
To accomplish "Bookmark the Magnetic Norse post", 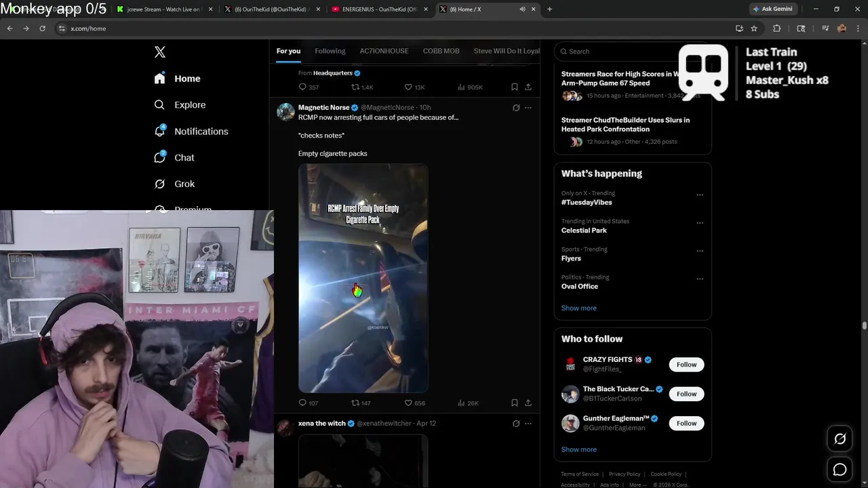I will (x=515, y=403).
